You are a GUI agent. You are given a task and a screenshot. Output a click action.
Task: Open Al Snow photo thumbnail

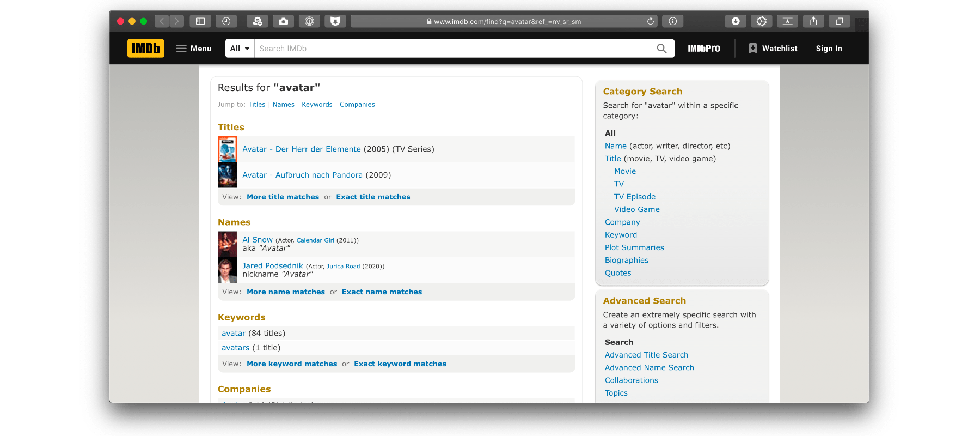point(228,244)
